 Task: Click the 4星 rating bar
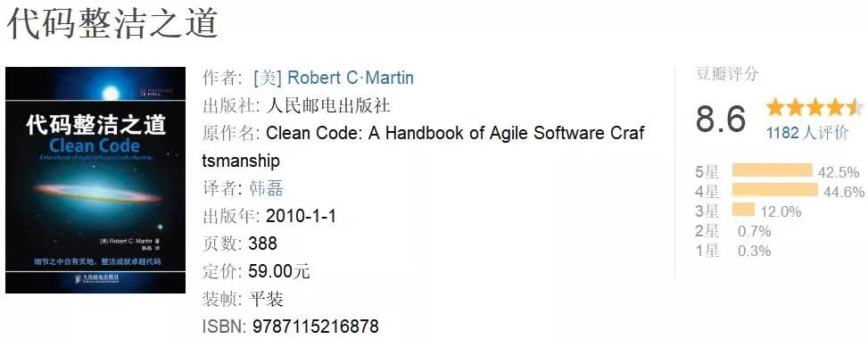pyautogui.click(x=774, y=190)
